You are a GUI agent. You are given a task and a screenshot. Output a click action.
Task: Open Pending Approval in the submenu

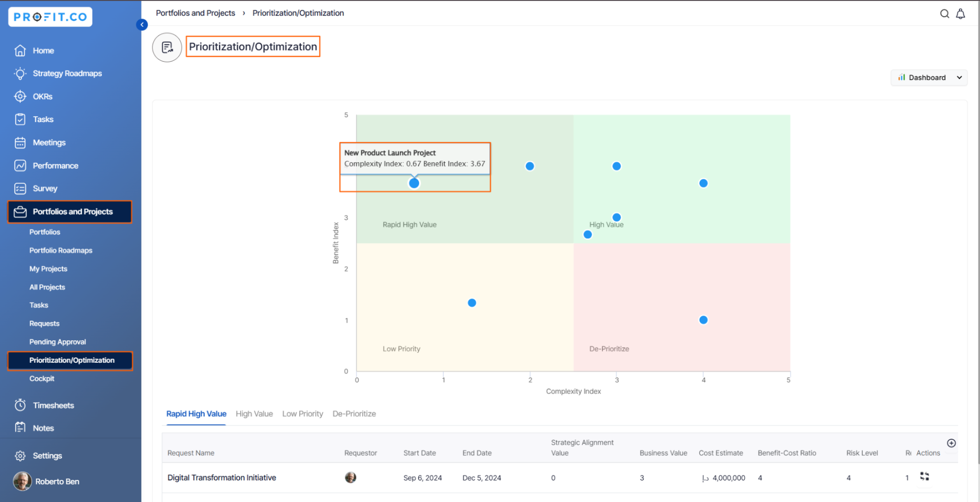click(57, 342)
